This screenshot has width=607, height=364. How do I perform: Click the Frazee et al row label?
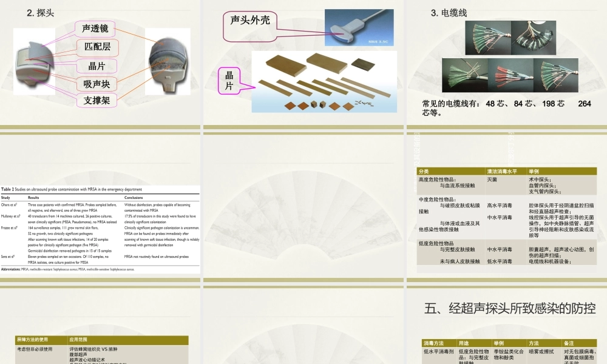pyautogui.click(x=8, y=228)
